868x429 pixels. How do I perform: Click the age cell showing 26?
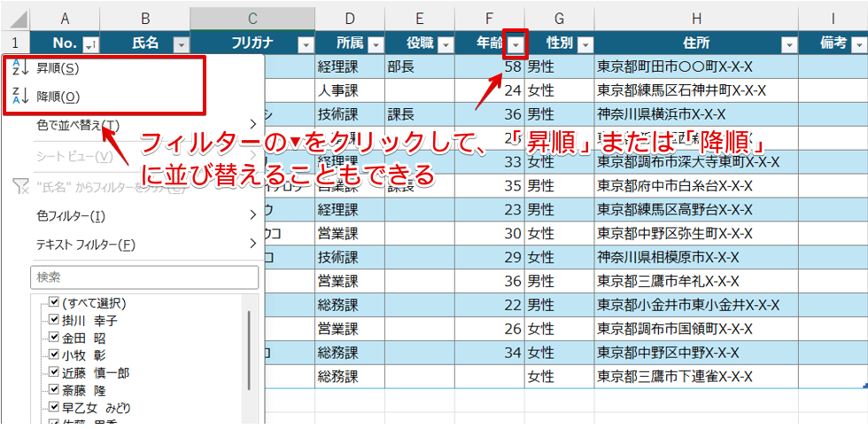(490, 329)
